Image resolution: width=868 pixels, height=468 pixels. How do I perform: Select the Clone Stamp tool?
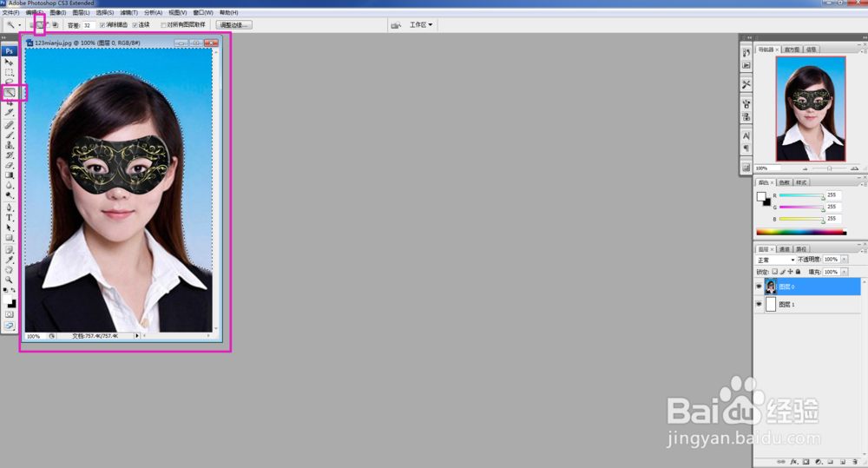(9, 144)
